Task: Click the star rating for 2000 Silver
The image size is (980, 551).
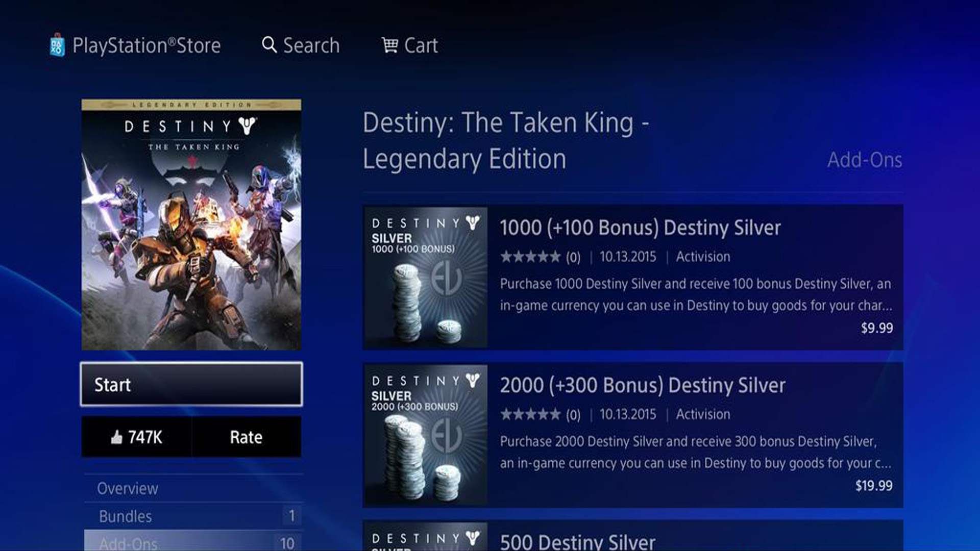Action: 530,414
